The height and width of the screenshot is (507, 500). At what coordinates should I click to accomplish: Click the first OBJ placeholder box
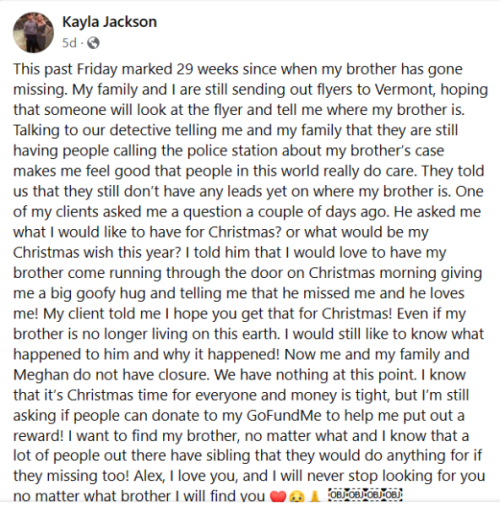point(338,494)
